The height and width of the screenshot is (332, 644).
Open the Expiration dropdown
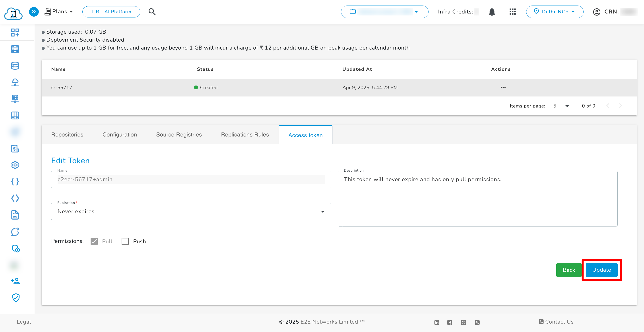[191, 211]
